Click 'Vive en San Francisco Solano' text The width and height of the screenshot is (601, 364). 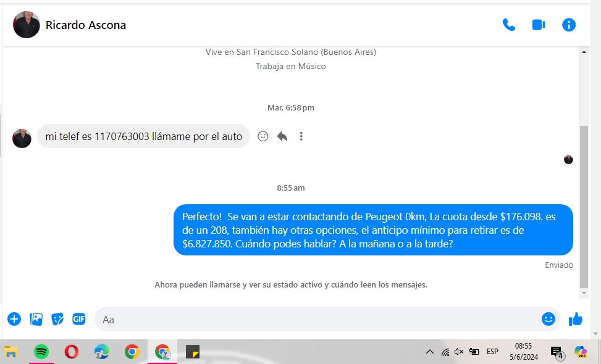pos(291,52)
